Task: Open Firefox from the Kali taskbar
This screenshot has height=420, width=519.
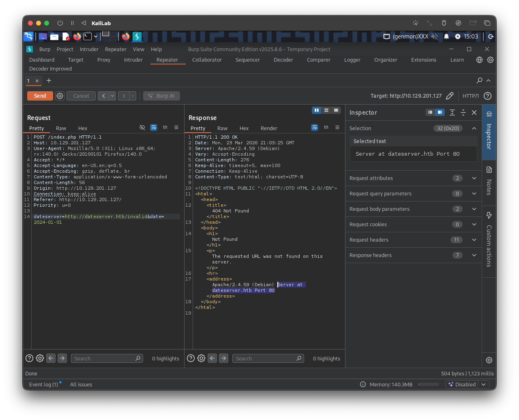Action: click(x=77, y=36)
